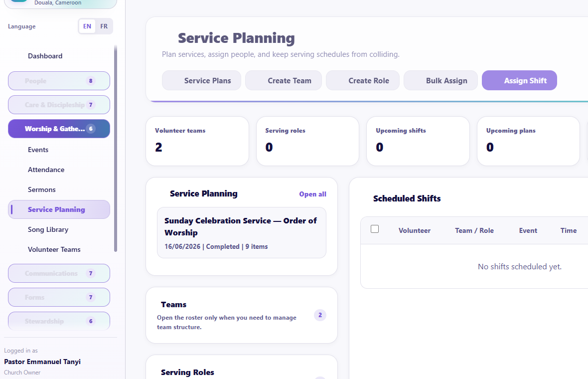Click the 'Church Owner' role label

[x=22, y=372]
